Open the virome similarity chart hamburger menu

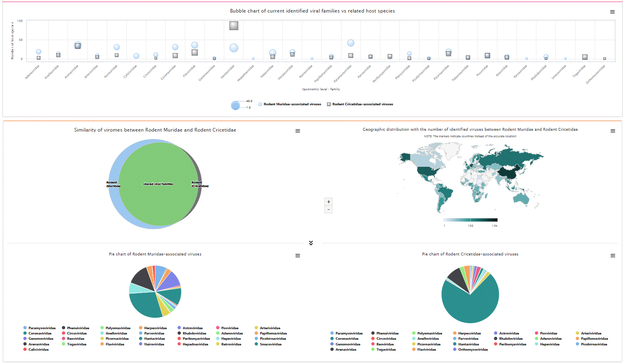pyautogui.click(x=298, y=131)
